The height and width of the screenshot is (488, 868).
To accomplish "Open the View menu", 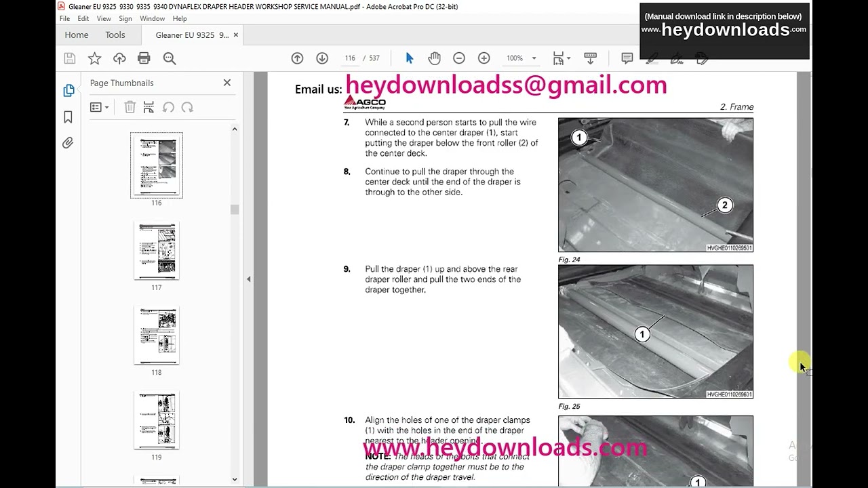I will click(104, 19).
